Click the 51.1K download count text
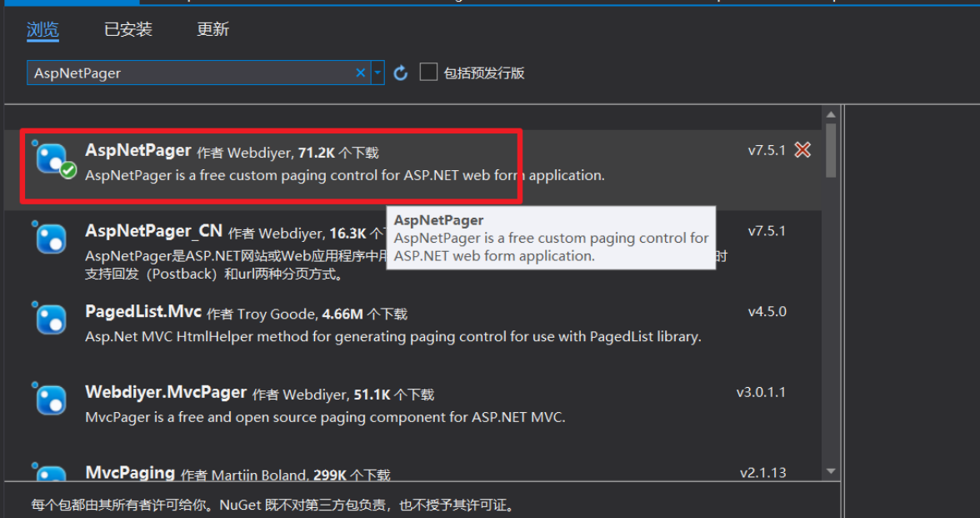The height and width of the screenshot is (518, 980). (372, 395)
